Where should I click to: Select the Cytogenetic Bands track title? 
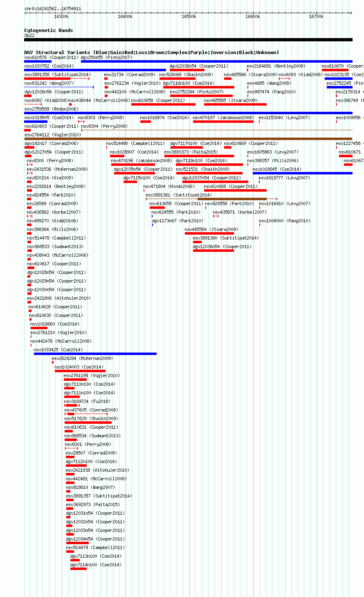[x=49, y=30]
